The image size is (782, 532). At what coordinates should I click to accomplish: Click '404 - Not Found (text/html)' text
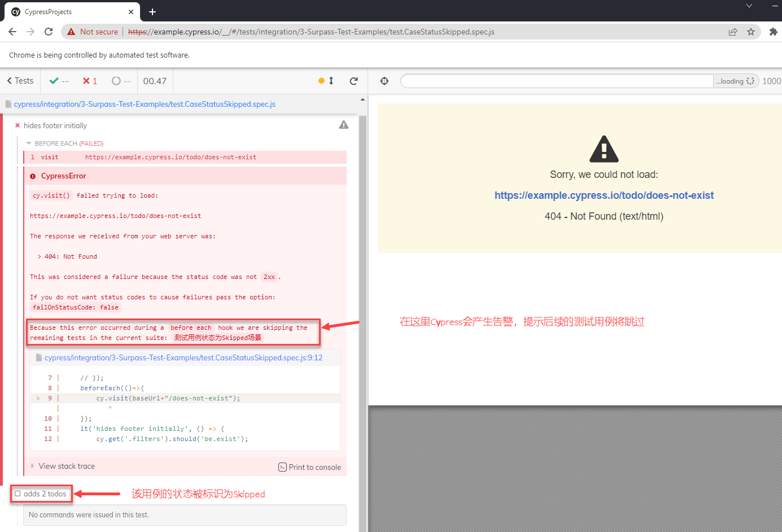coord(604,216)
